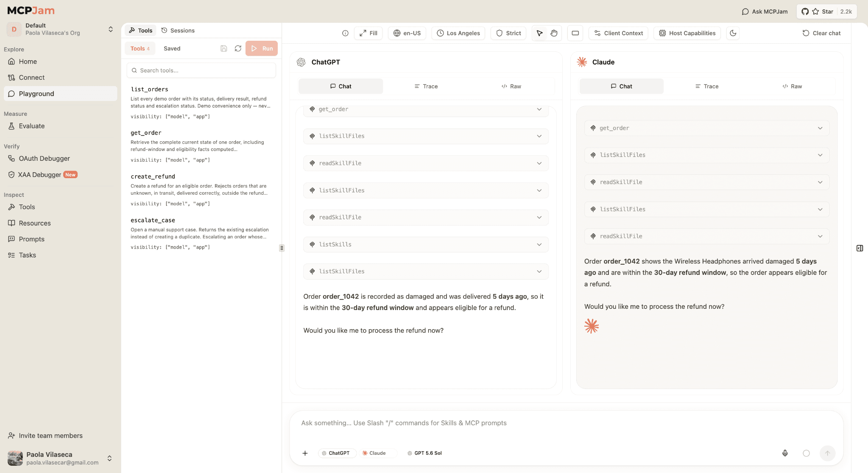Image resolution: width=868 pixels, height=473 pixels.
Task: Click the GitHub Star button
Action: tap(826, 11)
